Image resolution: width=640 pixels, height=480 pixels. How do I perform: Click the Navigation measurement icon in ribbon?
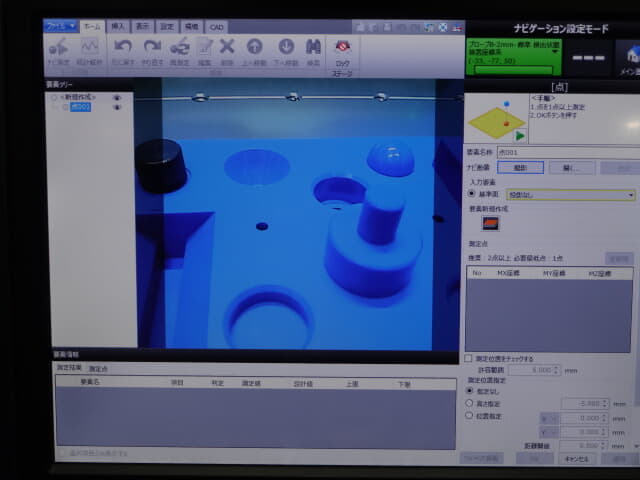point(58,49)
